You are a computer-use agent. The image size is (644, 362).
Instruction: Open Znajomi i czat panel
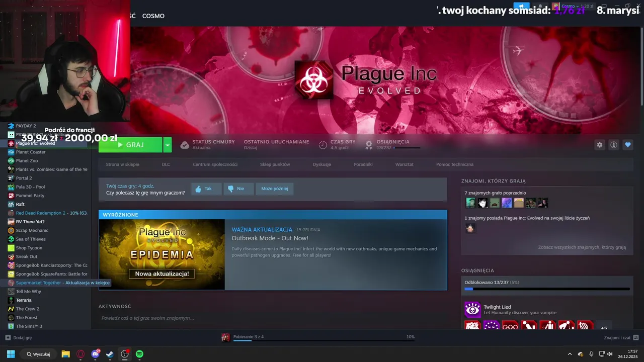[621, 338]
